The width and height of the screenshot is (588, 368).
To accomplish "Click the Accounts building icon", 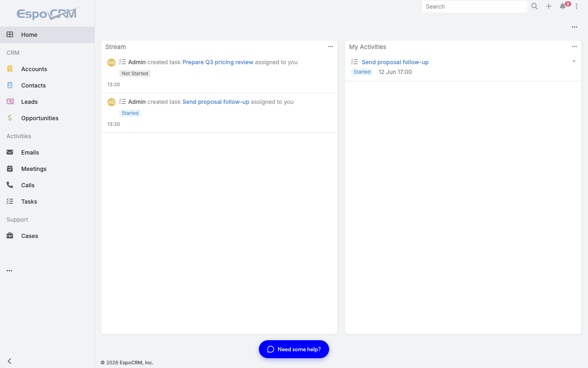I will point(10,69).
